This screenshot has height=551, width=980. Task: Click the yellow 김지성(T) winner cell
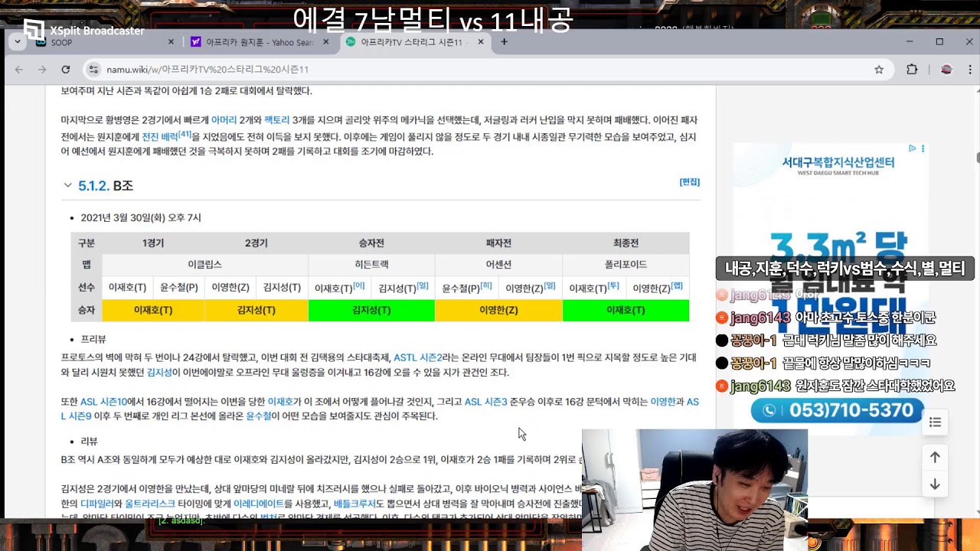(256, 311)
